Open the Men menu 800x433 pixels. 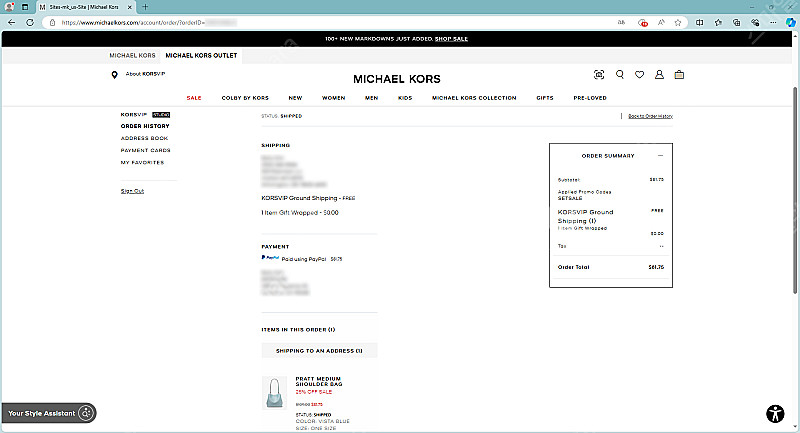coord(371,98)
